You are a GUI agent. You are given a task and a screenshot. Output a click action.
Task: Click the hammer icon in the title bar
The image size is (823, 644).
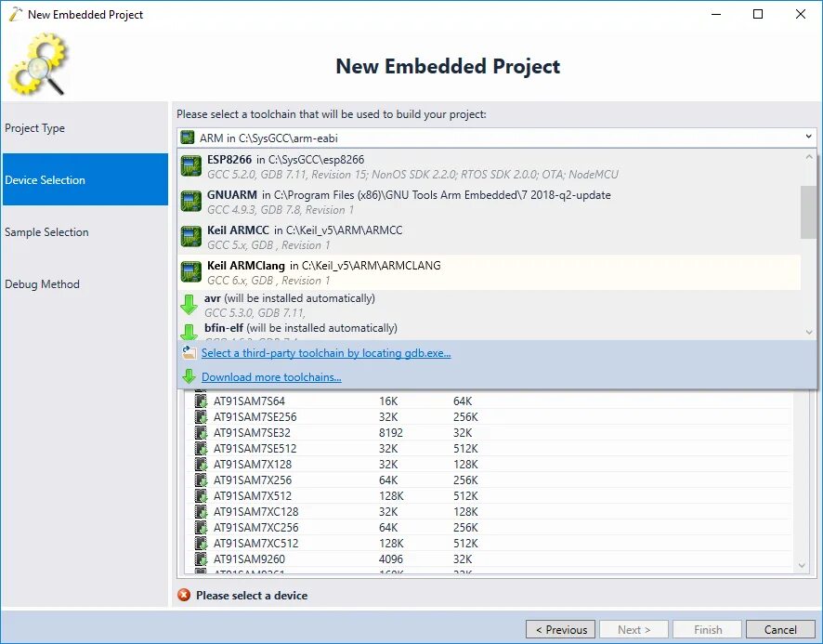(16, 14)
